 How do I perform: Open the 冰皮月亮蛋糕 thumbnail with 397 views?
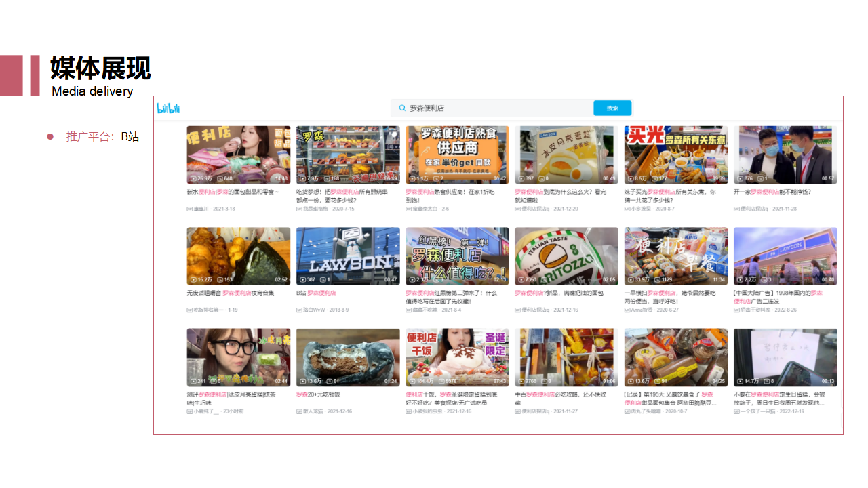567,155
